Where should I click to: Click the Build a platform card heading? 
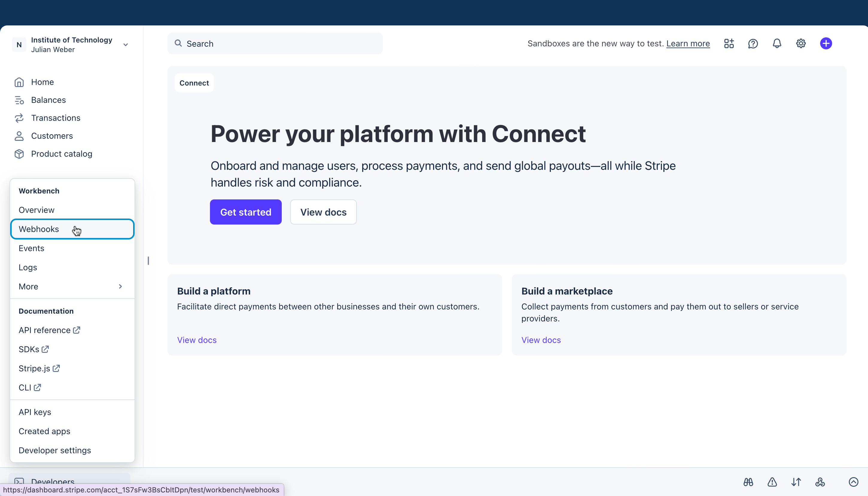(x=214, y=291)
